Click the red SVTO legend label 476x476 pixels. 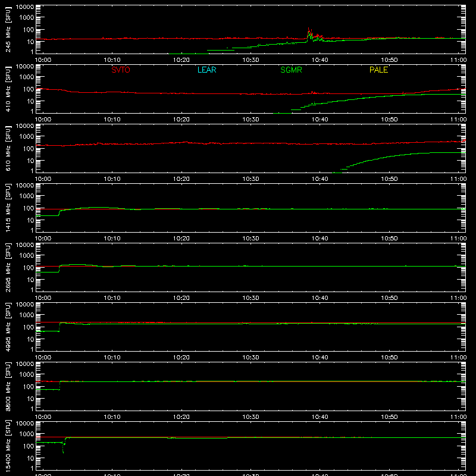[121, 70]
